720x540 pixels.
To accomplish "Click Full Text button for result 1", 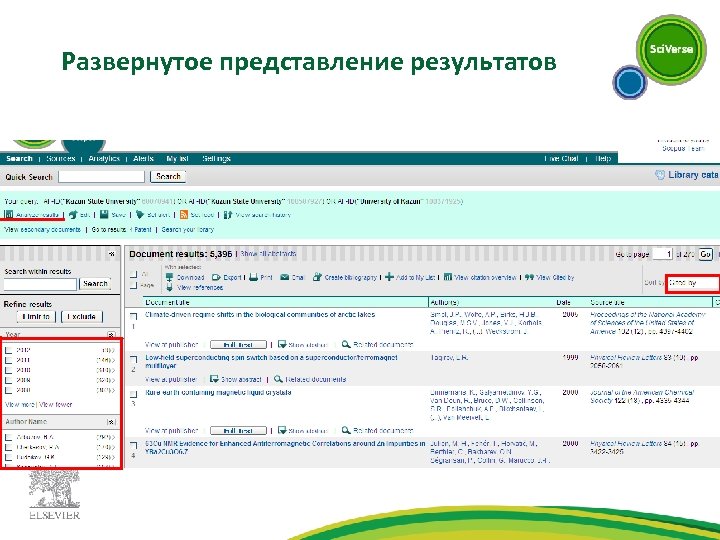I will point(238,344).
